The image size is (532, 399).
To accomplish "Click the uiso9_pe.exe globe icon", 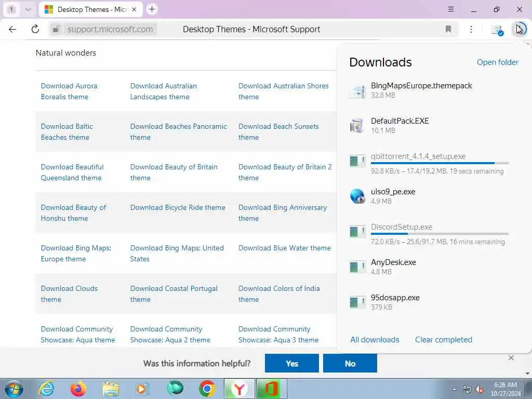I will click(x=357, y=196).
